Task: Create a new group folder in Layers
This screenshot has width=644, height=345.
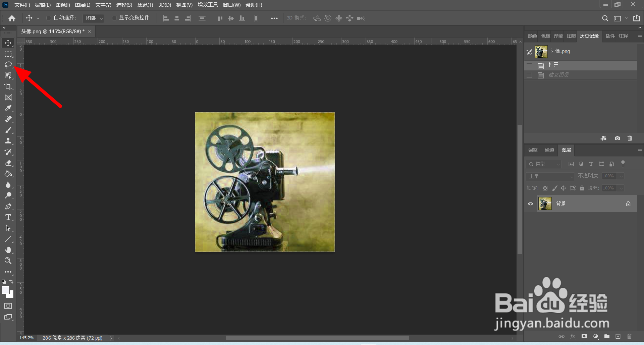Action: coord(607,336)
